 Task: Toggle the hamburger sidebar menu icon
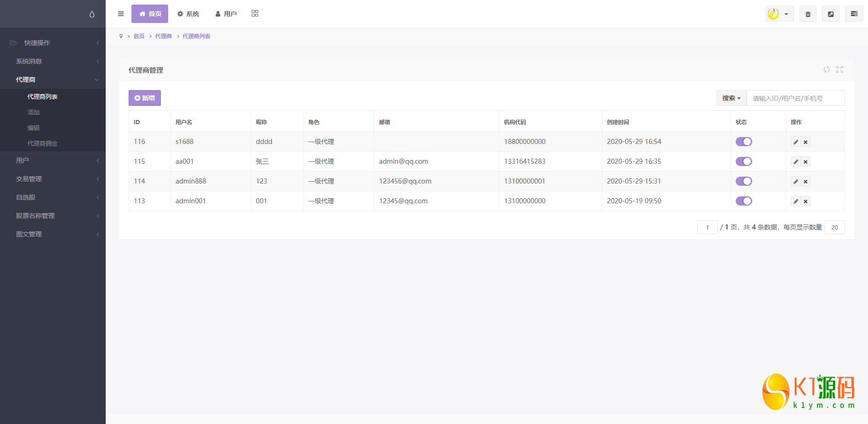click(x=121, y=14)
